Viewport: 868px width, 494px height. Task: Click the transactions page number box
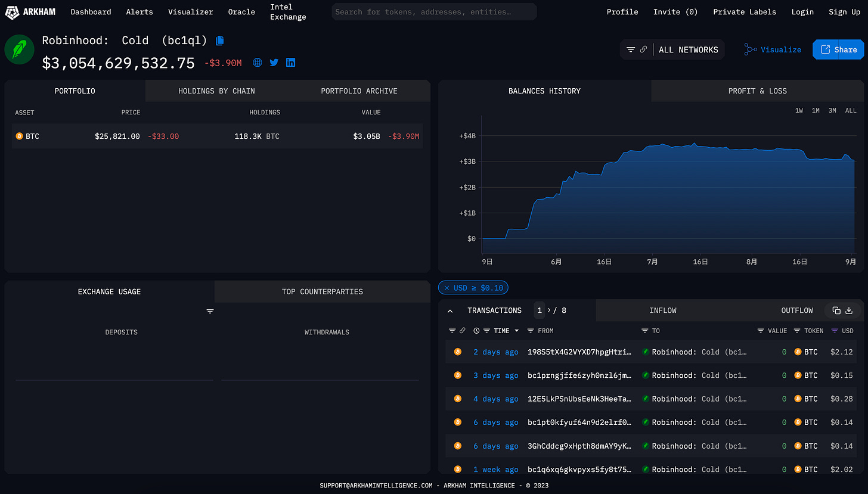(x=540, y=310)
